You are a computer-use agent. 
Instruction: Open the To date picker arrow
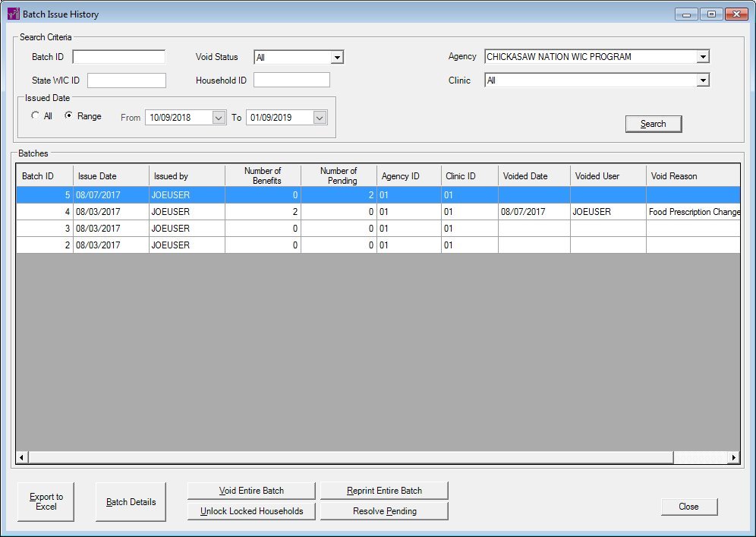point(320,117)
